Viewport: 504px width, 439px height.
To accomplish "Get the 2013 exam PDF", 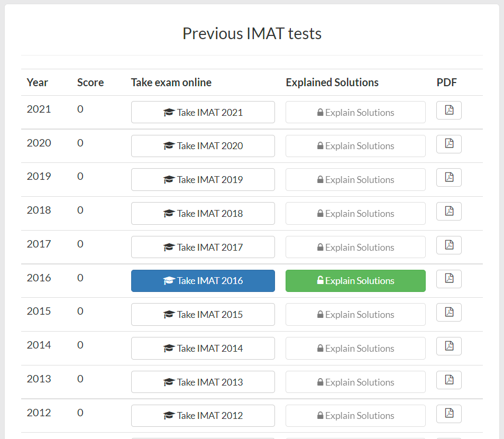I will point(448,380).
